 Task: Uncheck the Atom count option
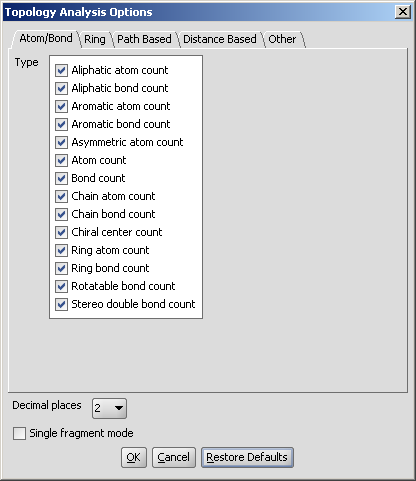(61, 160)
